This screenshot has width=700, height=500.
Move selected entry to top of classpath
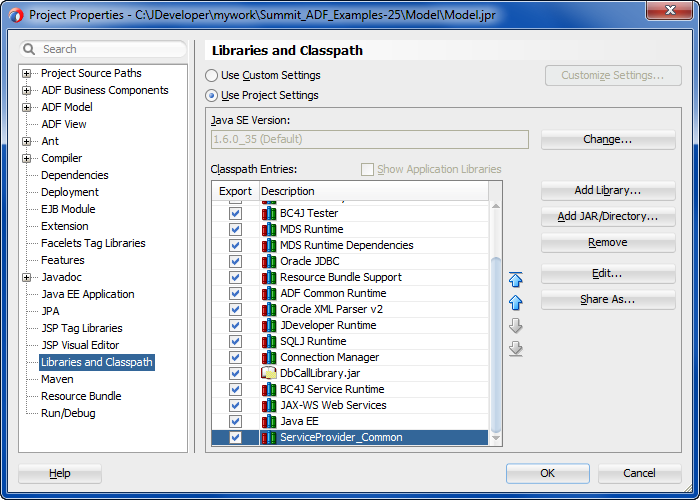pyautogui.click(x=516, y=279)
